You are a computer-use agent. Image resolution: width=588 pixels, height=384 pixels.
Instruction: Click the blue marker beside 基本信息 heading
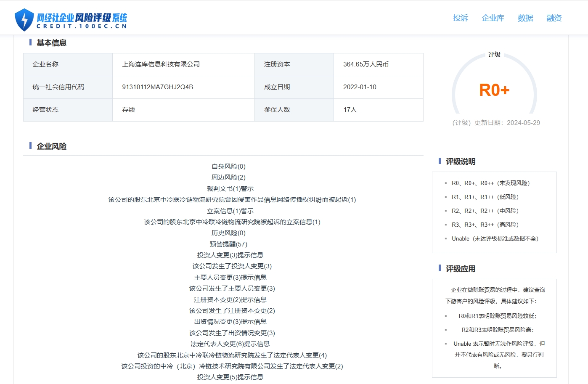(x=29, y=42)
